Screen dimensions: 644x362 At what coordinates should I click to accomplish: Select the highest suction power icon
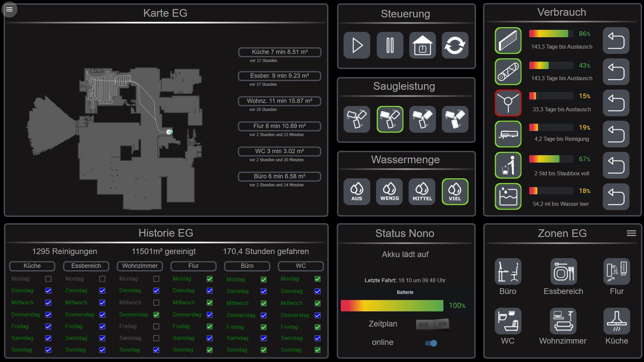click(x=455, y=119)
